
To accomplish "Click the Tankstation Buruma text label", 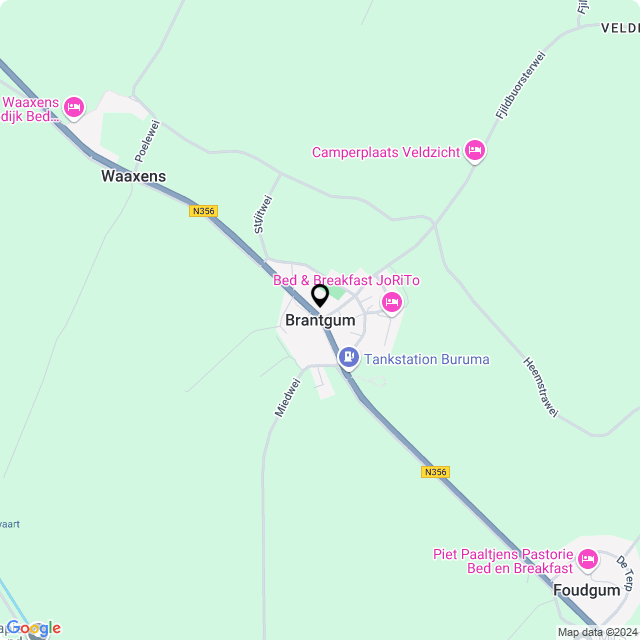I will pos(427,359).
